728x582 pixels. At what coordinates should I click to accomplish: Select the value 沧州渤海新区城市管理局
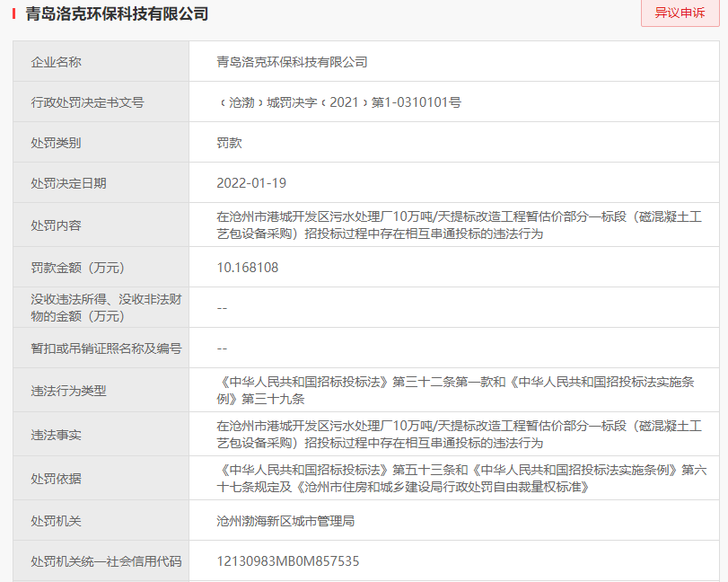[x=285, y=521]
